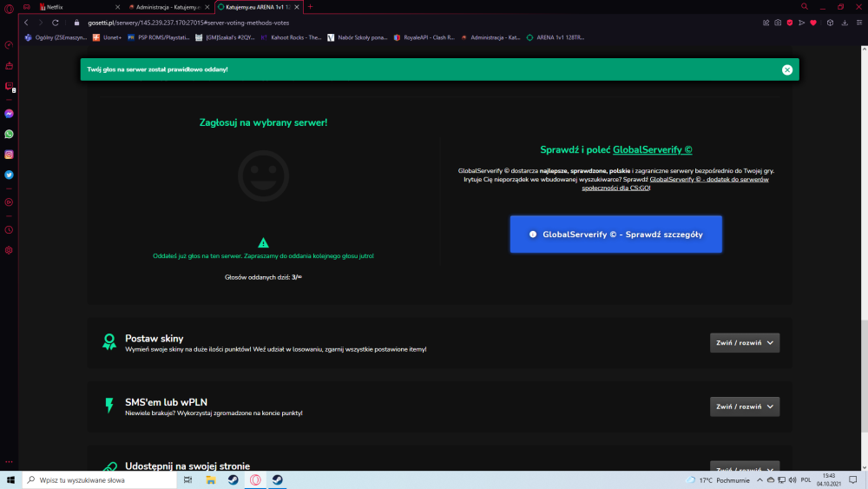Show hidden system tray icons
The image size is (868, 489).
point(760,480)
